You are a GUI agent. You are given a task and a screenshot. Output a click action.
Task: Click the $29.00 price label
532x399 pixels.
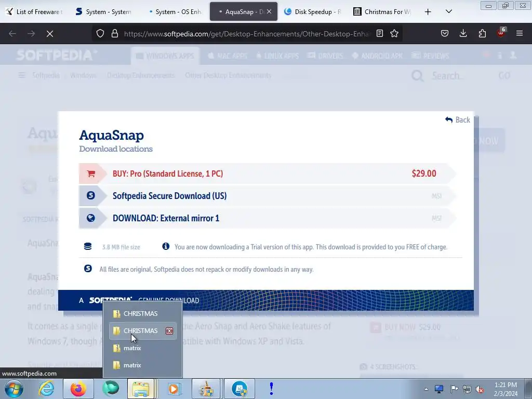424,174
